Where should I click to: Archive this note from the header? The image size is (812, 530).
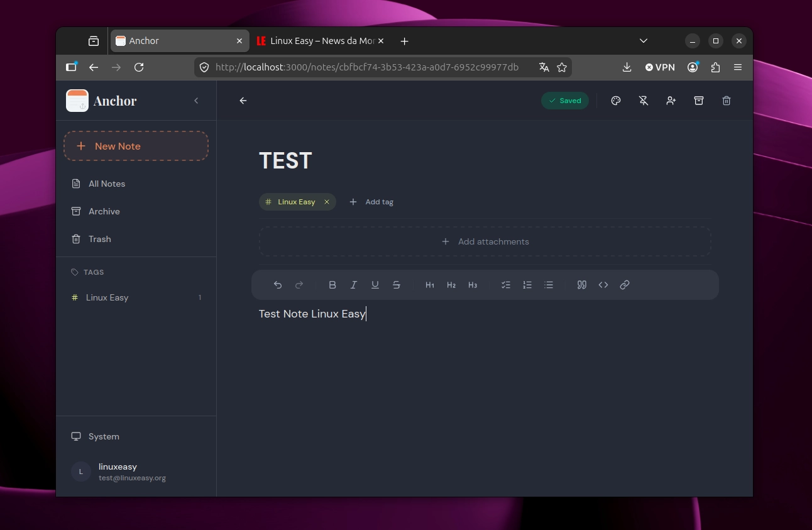click(699, 101)
